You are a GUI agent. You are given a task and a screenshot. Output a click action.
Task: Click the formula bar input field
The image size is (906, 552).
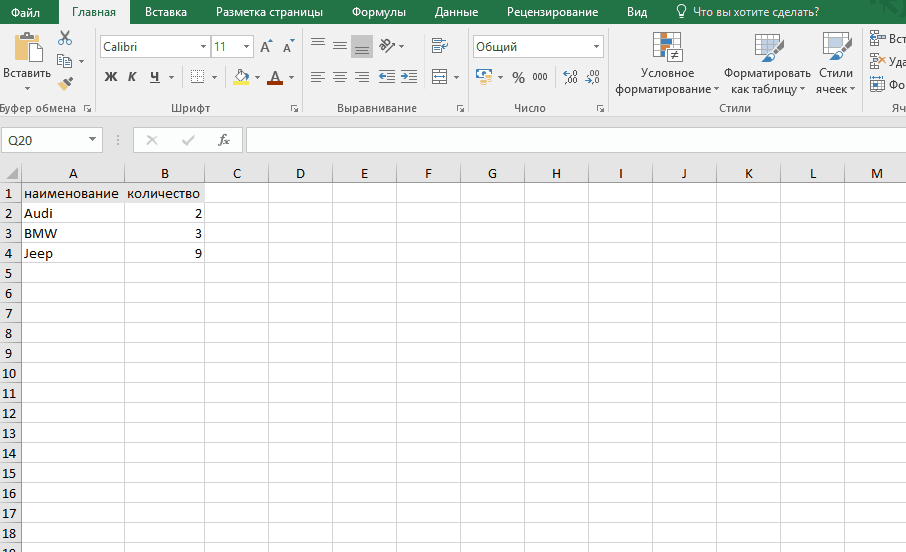point(575,140)
